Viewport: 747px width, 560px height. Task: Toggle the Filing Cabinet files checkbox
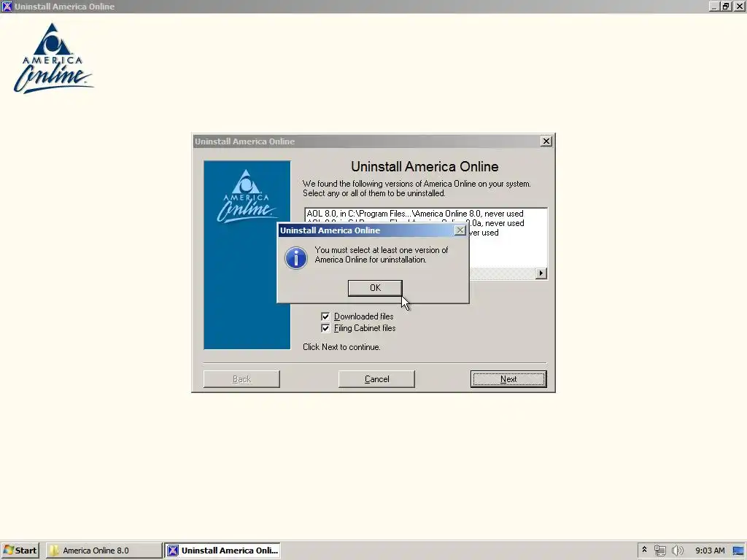coord(325,328)
